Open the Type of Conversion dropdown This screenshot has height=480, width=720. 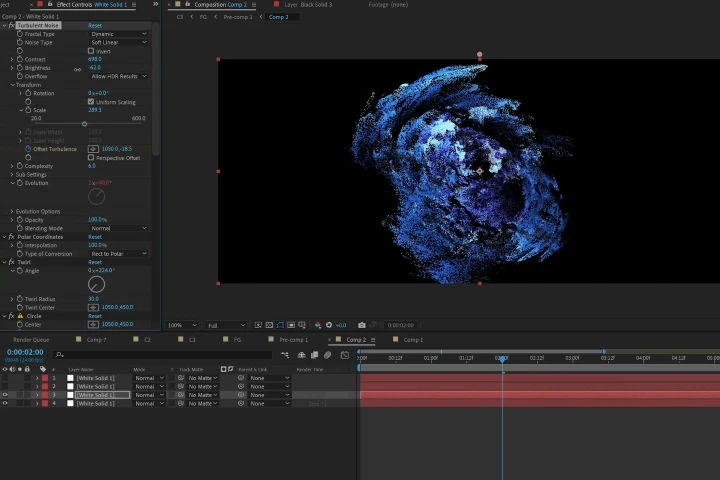(118, 254)
